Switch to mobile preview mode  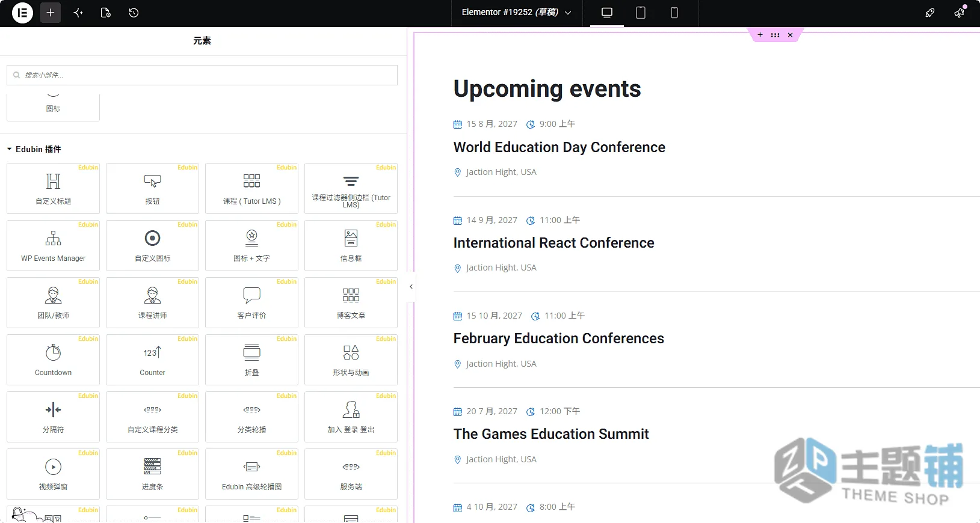pos(674,13)
